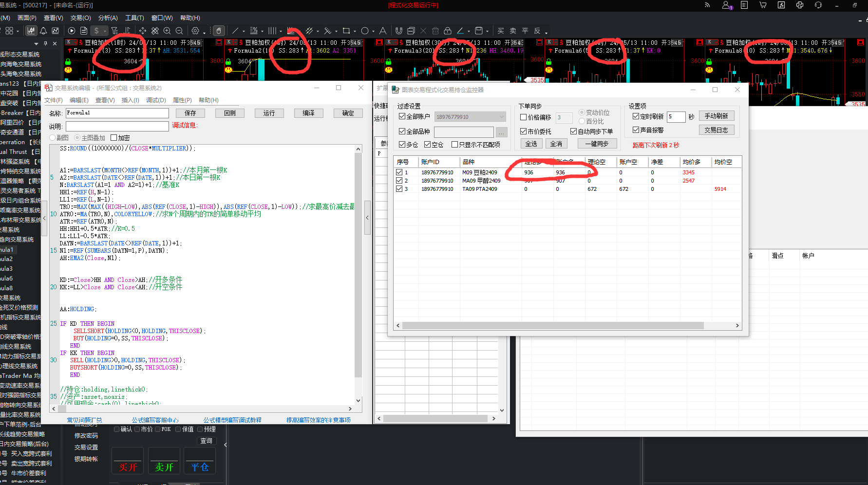Image resolution: width=868 pixels, height=485 pixels.
Task: Toggle the 空仓 checkbox
Action: (427, 145)
